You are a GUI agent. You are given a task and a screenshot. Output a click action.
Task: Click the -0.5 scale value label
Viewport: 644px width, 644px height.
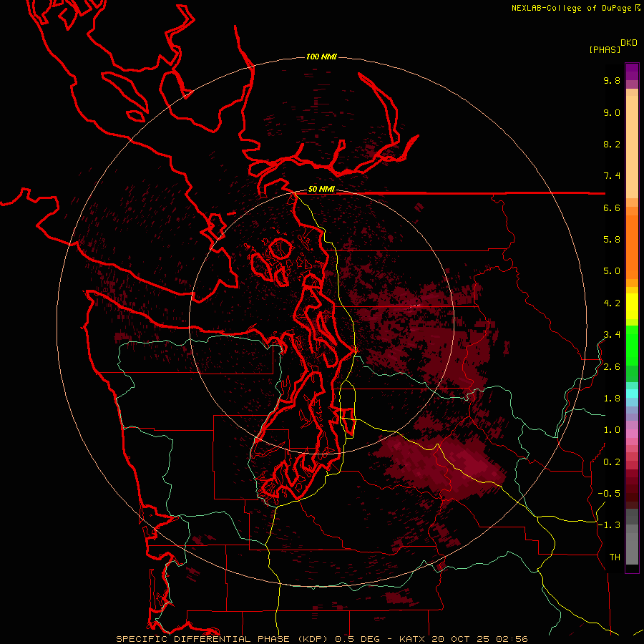click(609, 494)
